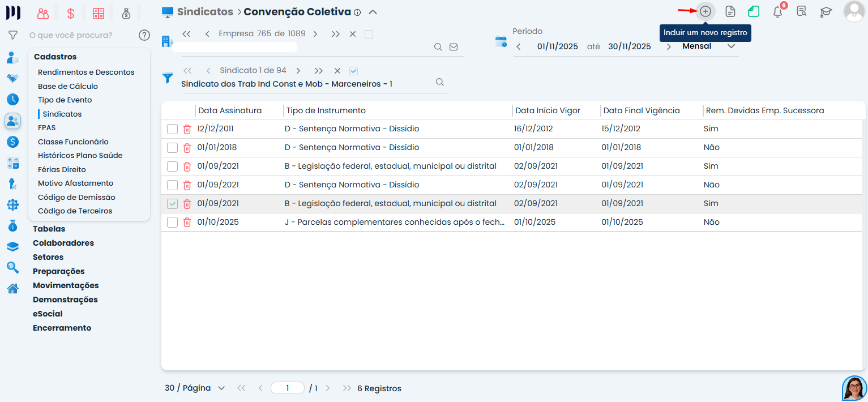Open the graduation cap training icon
The image size is (868, 402).
(x=826, y=11)
